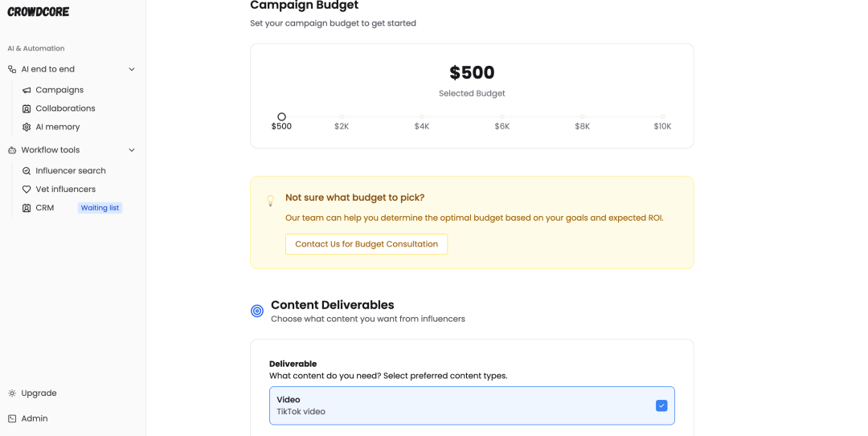Image resolution: width=868 pixels, height=436 pixels.
Task: Click the Waiting list badge
Action: (x=100, y=208)
